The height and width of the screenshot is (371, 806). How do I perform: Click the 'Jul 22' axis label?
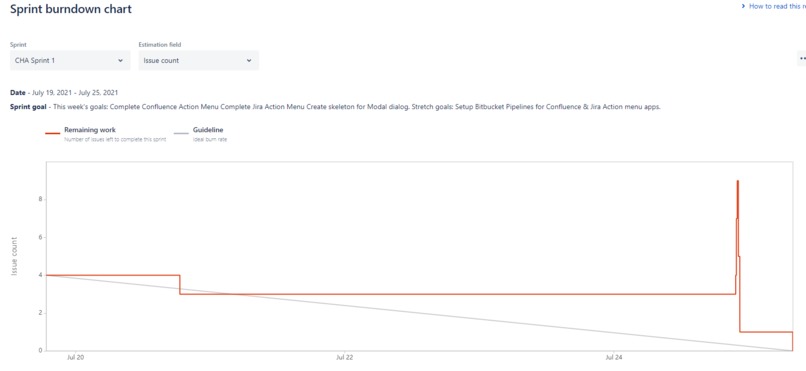pos(344,357)
